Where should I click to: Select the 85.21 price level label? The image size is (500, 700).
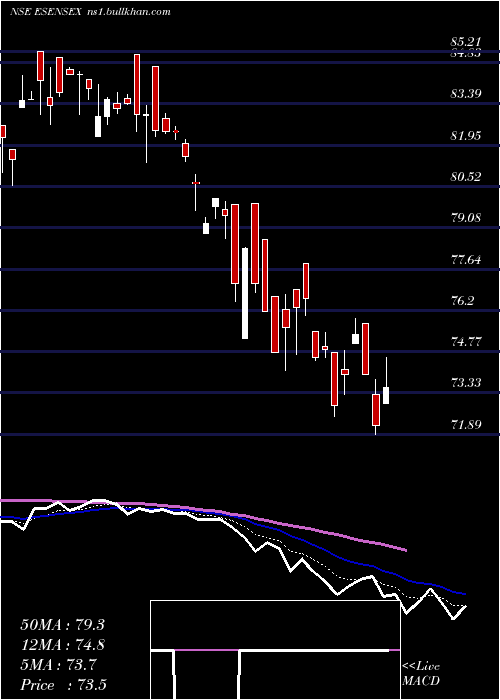pos(466,42)
